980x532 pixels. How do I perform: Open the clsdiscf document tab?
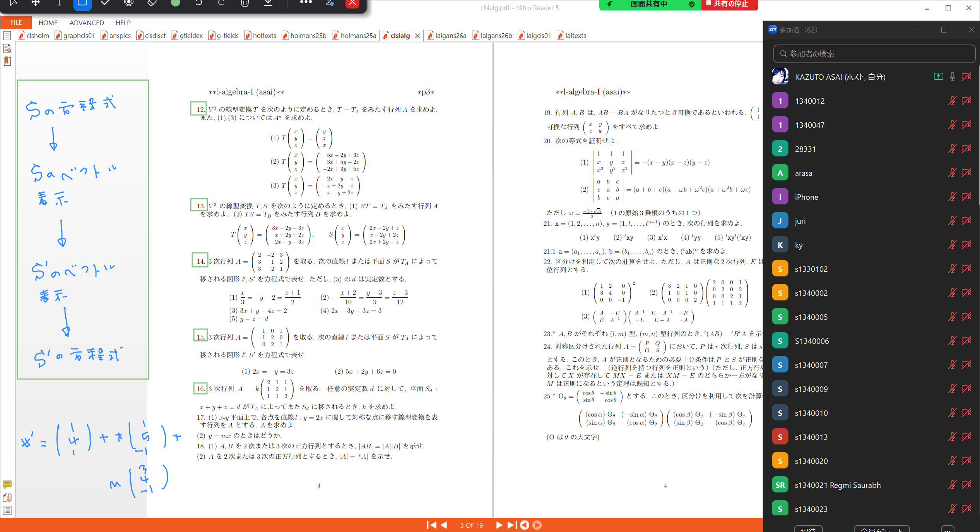[151, 36]
